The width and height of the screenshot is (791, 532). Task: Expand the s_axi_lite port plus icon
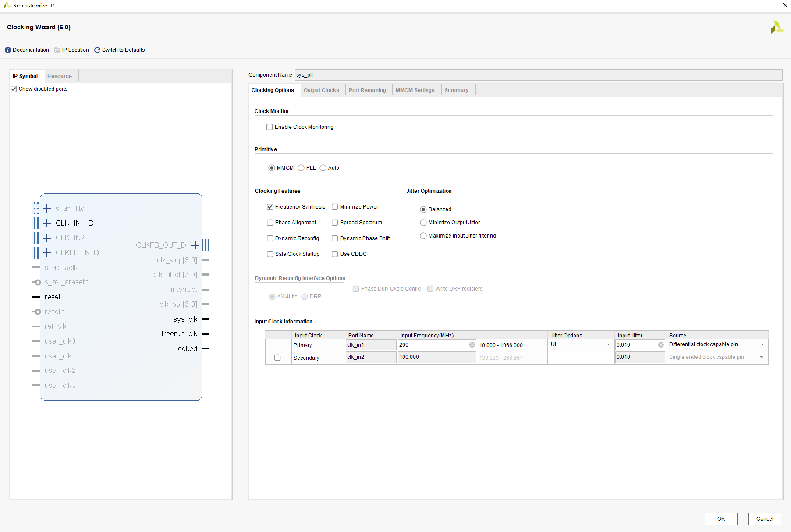(x=47, y=208)
